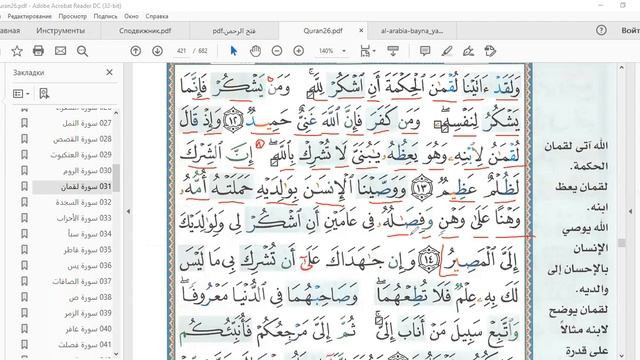The height and width of the screenshot is (360, 640).
Task: Add current file to favorites star icon
Action: 17,51
